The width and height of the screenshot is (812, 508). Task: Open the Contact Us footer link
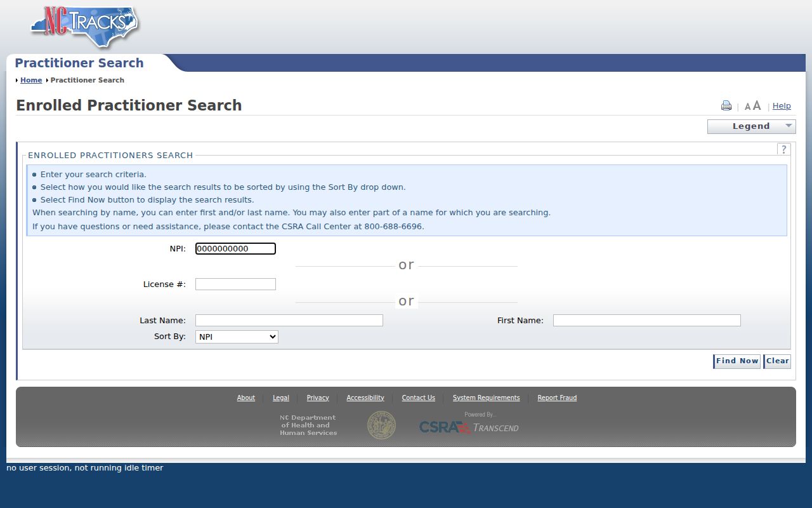(419, 398)
